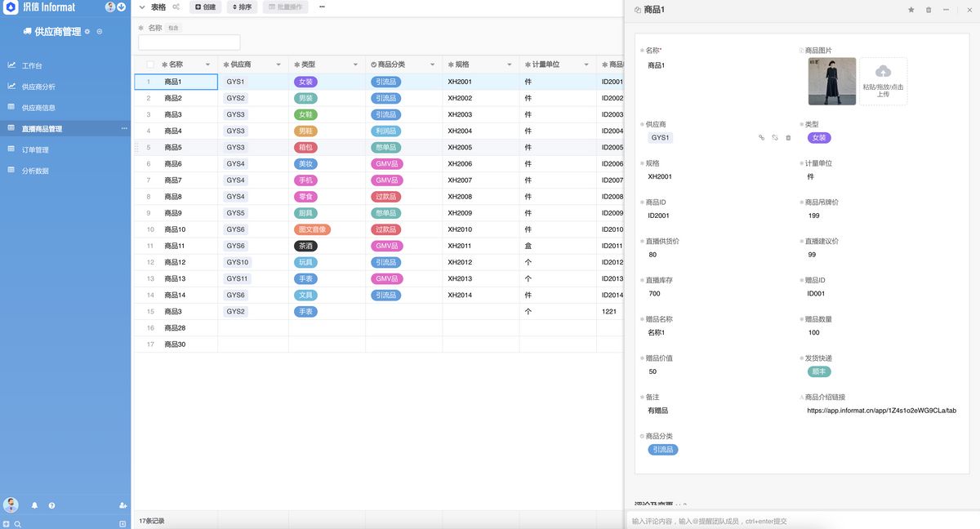The height and width of the screenshot is (529, 980).
Task: Switch to the 直播商品管理 menu item
Action: click(45, 128)
